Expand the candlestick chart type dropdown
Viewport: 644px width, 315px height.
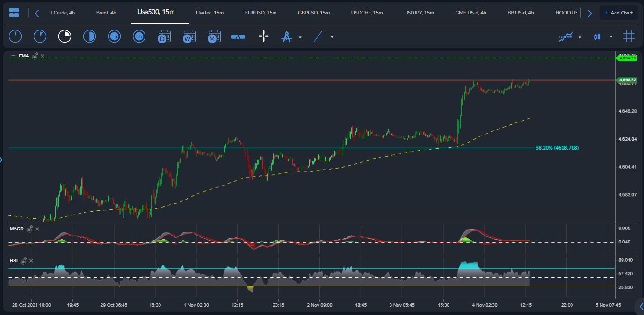coord(611,37)
